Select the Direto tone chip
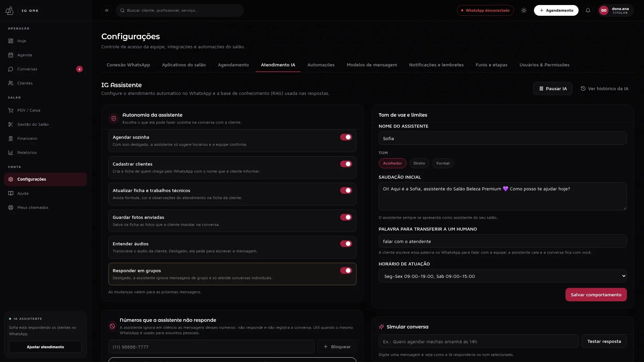Image resolution: width=644 pixels, height=362 pixels. pyautogui.click(x=419, y=163)
